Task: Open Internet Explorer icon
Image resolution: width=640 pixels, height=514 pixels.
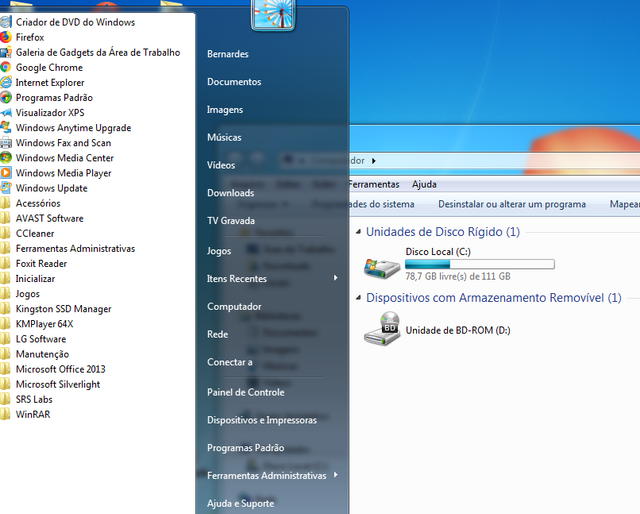Action: (5, 82)
